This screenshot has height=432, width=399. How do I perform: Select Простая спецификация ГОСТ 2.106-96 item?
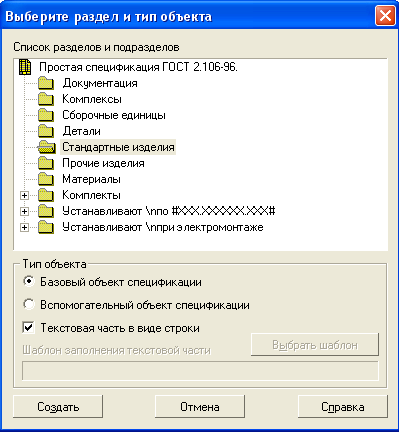coord(138,67)
